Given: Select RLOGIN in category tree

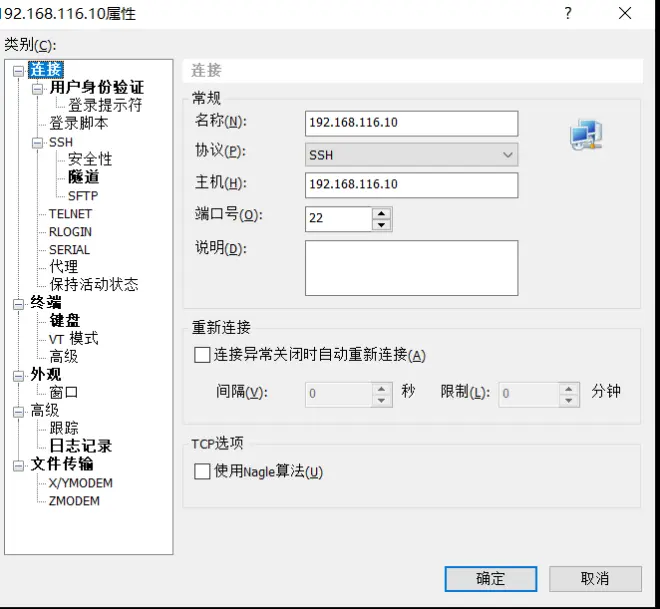Looking at the screenshot, I should point(70,232).
